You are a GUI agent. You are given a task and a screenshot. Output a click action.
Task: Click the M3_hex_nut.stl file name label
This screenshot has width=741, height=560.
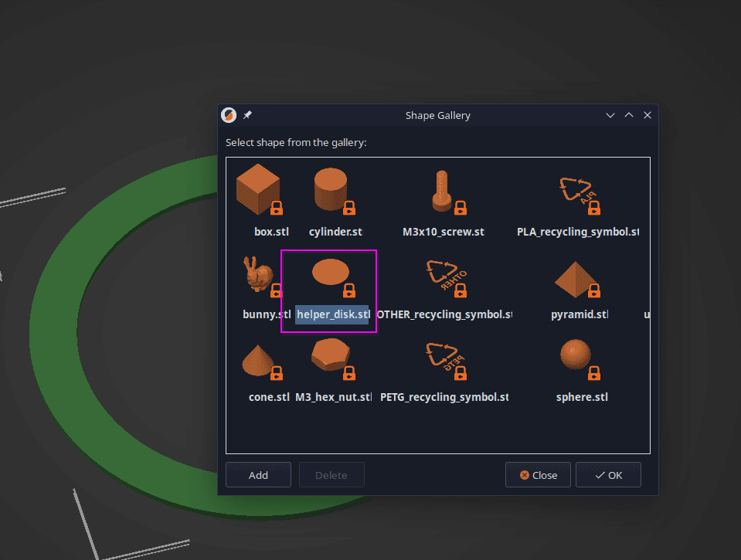coord(333,397)
